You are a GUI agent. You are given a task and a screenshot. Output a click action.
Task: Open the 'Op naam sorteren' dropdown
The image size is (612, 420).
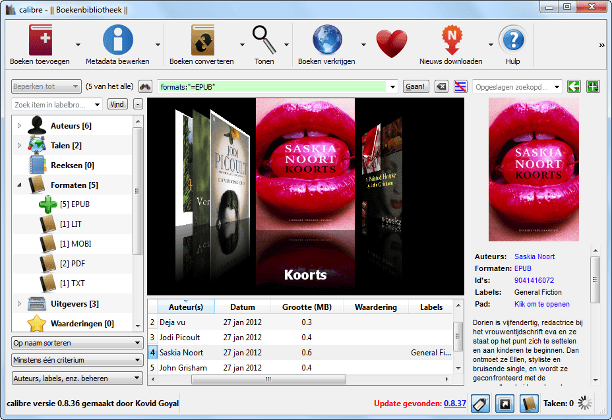point(76,343)
